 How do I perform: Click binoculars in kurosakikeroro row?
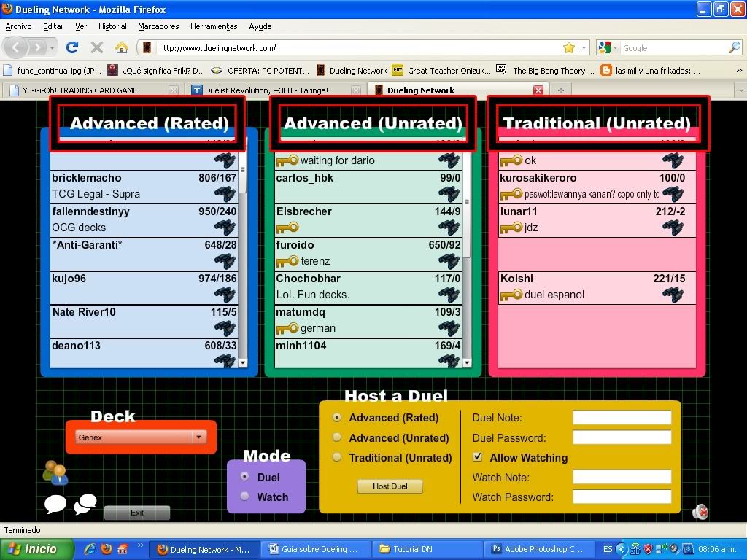(673, 194)
